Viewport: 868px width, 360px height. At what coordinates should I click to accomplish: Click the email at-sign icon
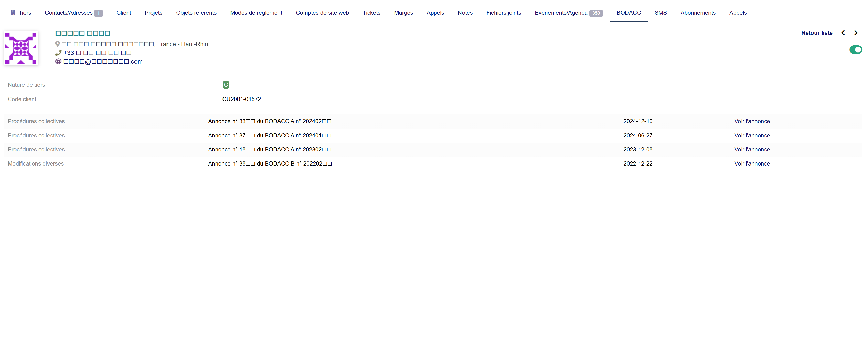point(58,61)
